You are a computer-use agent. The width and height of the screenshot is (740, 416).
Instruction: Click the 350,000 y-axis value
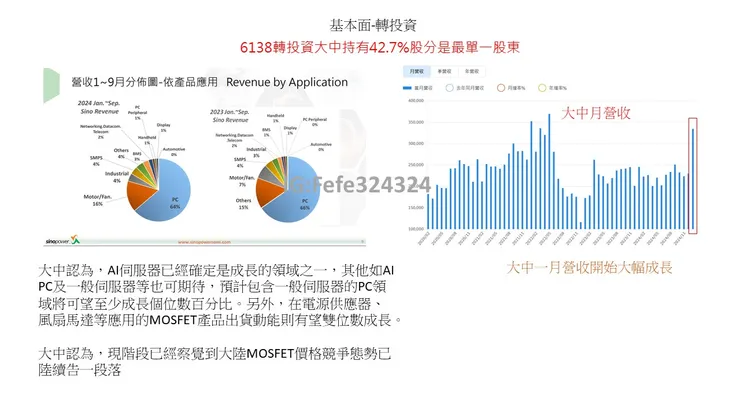pyautogui.click(x=416, y=122)
